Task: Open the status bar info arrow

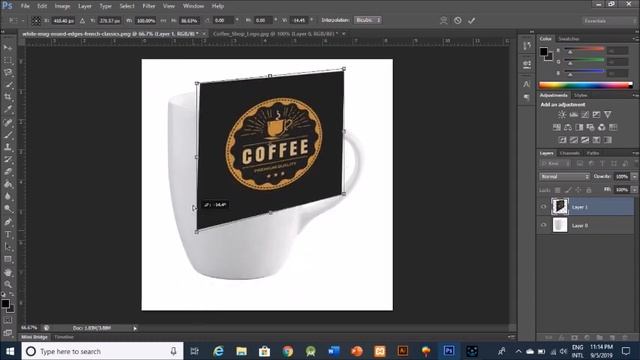Action: click(135, 328)
